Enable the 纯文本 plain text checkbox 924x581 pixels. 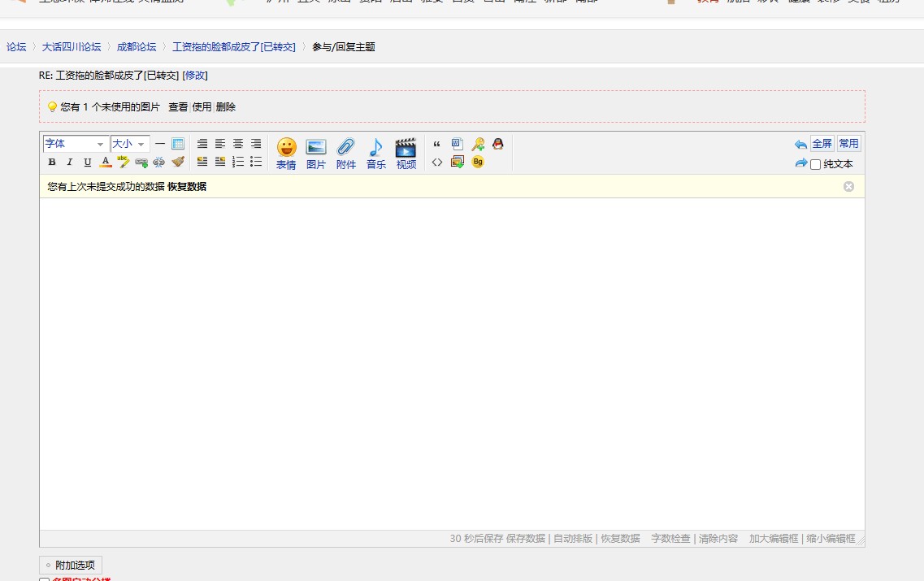tap(816, 164)
